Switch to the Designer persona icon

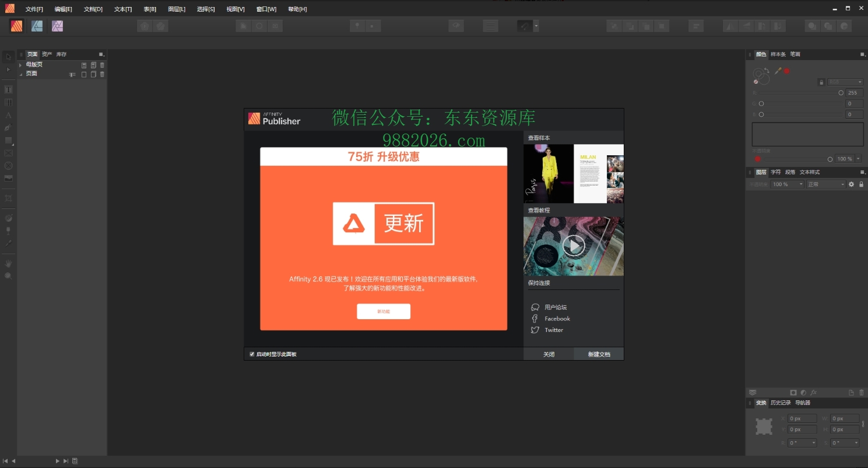(37, 26)
